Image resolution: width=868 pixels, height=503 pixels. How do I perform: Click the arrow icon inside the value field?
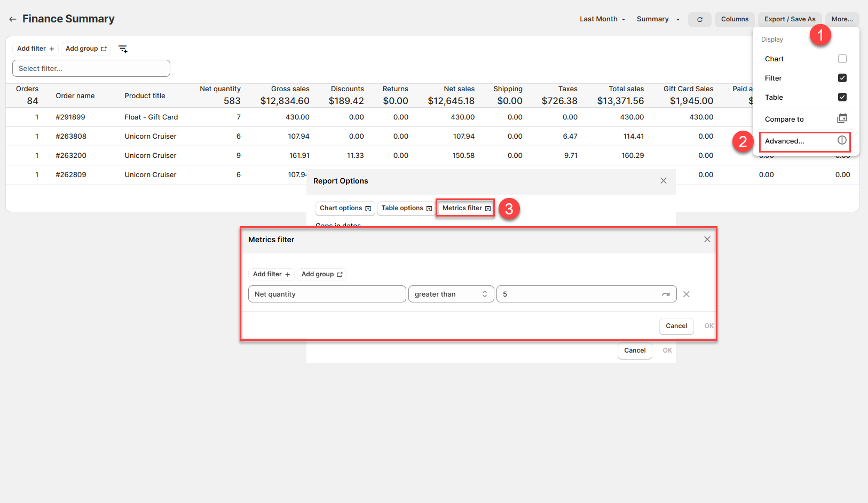click(666, 294)
